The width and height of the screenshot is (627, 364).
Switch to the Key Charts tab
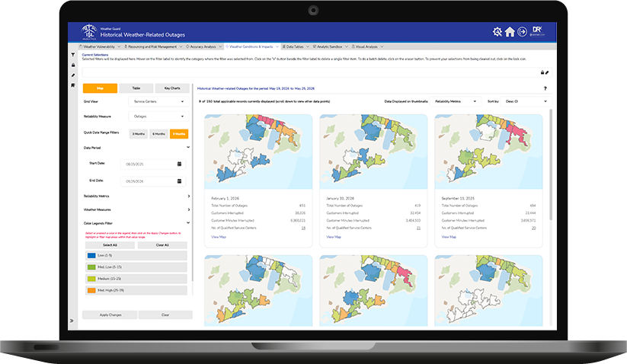tap(172, 88)
